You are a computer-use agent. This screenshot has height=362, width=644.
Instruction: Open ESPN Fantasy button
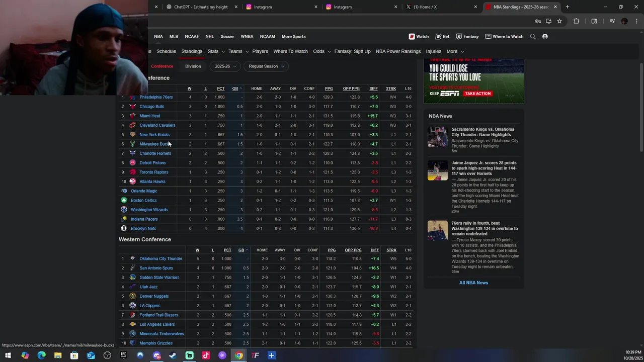click(x=467, y=36)
